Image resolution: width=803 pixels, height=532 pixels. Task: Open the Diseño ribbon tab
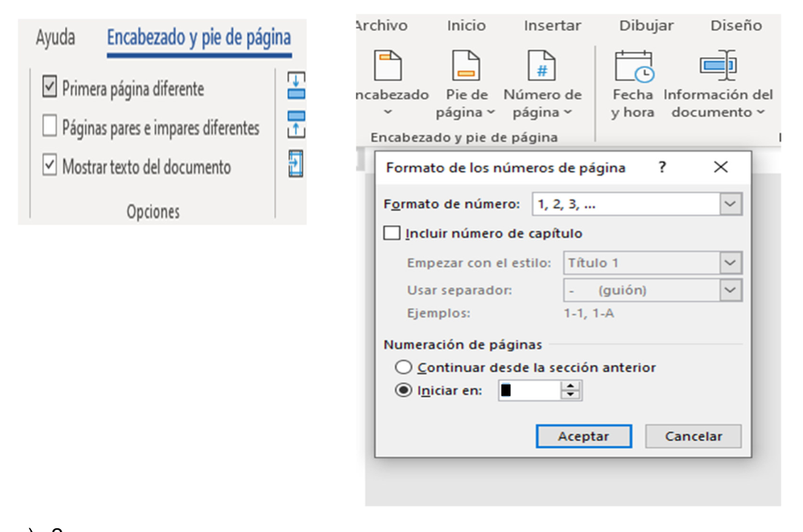(x=736, y=26)
